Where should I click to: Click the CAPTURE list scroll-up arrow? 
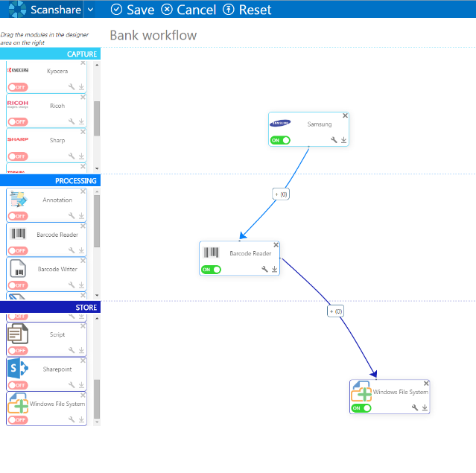pos(97,65)
